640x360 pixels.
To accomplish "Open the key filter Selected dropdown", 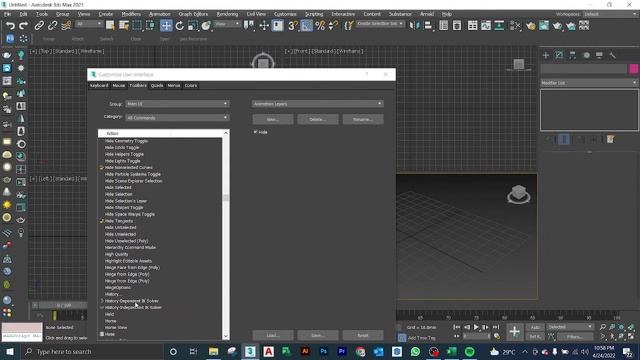I will click(570, 327).
